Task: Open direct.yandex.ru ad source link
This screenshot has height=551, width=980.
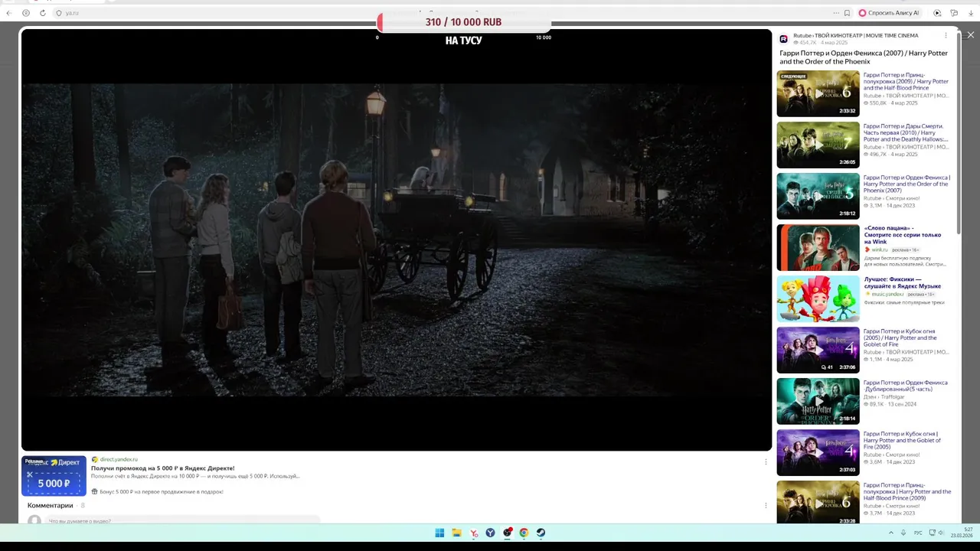Action: coord(119,459)
